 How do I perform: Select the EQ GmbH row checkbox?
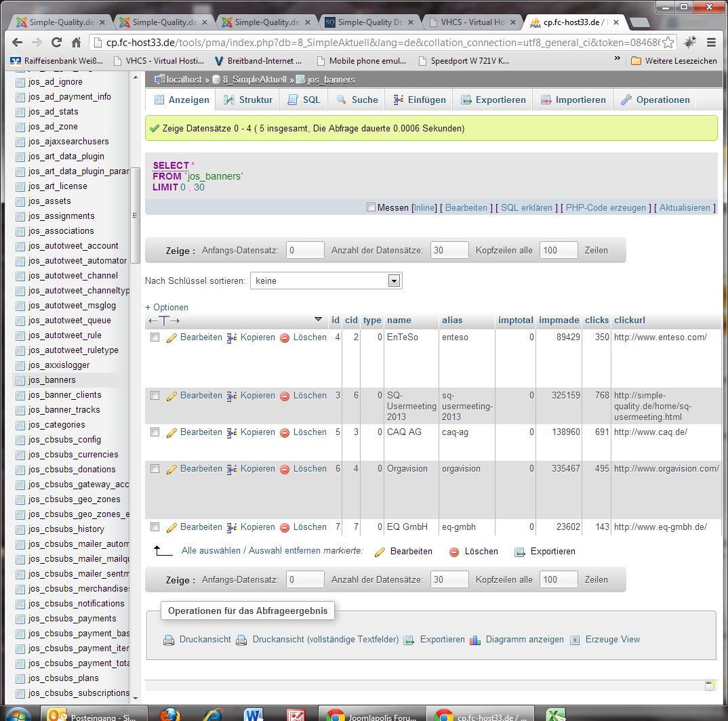coord(155,527)
